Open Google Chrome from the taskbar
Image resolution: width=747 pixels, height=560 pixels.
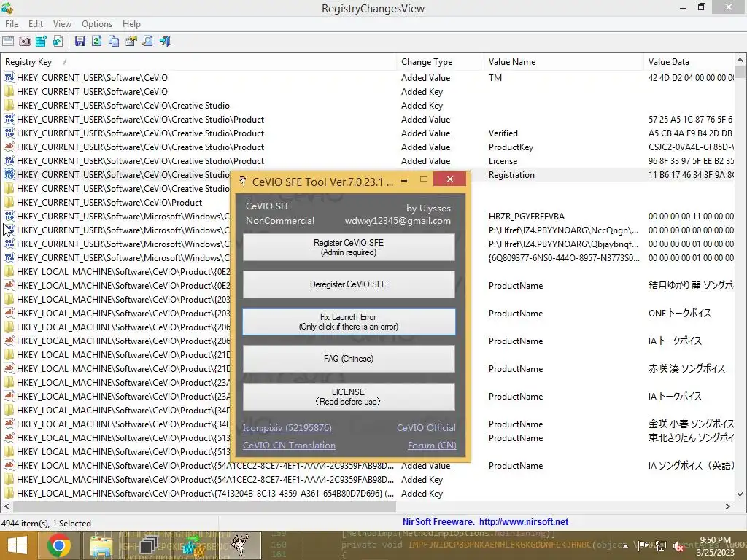(58, 545)
